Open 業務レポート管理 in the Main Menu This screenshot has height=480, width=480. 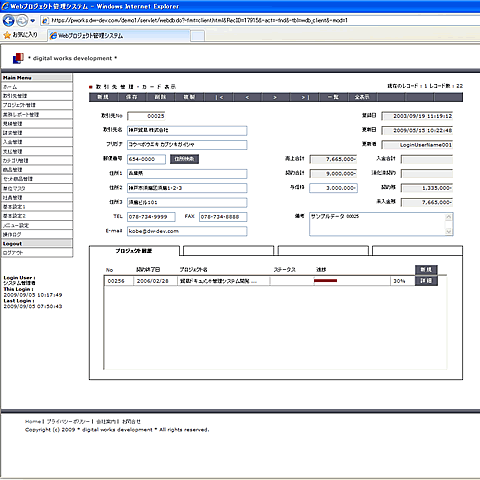(x=37, y=114)
